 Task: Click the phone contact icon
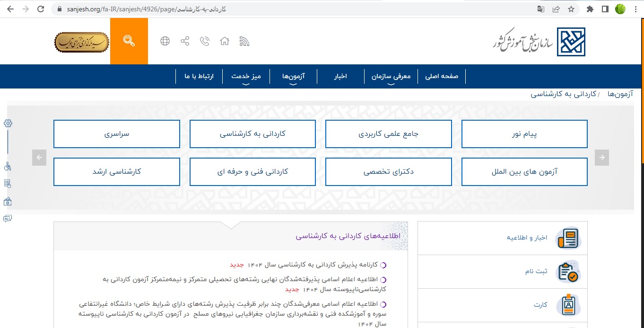coord(205,41)
